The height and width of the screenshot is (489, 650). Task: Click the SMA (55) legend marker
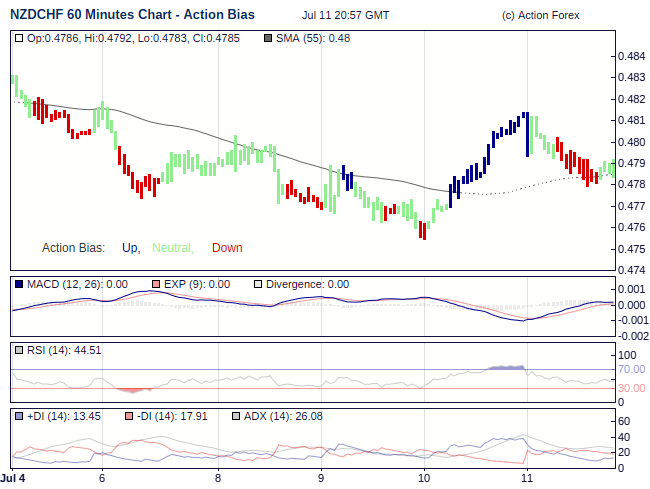[x=267, y=38]
